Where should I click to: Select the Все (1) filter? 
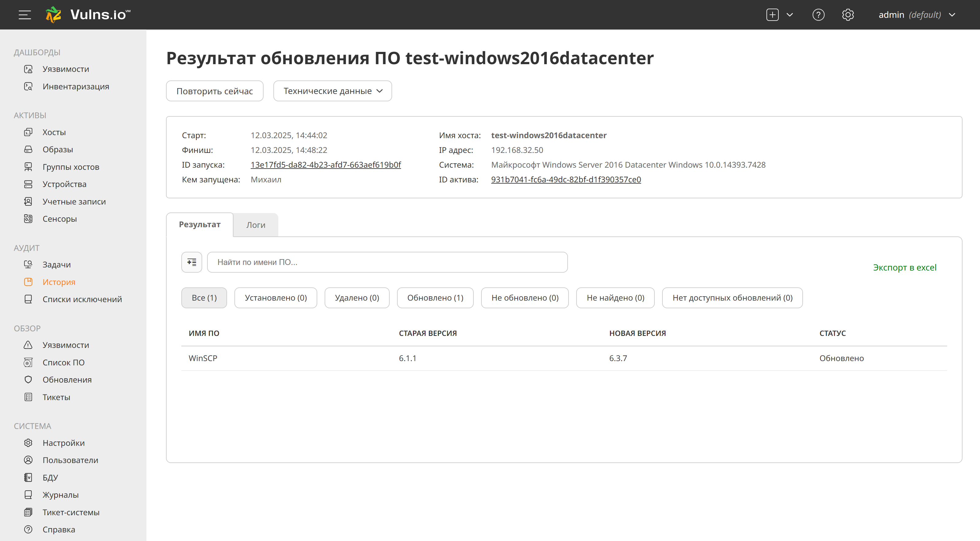204,298
